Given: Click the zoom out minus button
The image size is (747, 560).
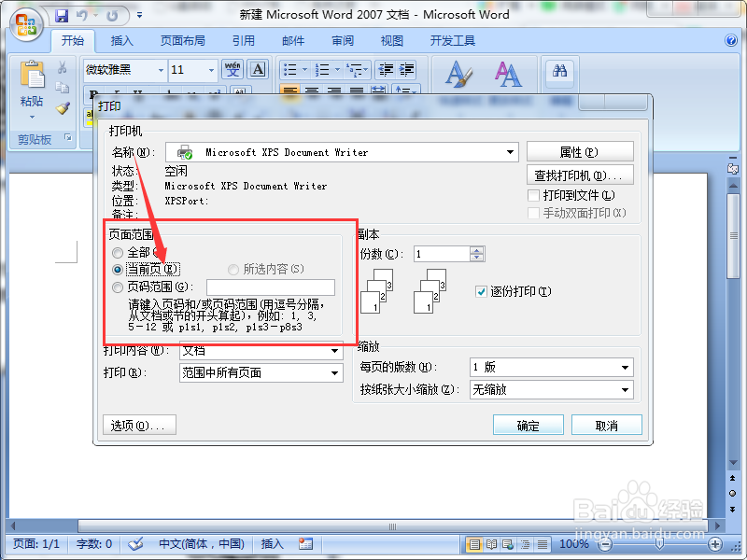Looking at the screenshot, I should click(x=605, y=544).
